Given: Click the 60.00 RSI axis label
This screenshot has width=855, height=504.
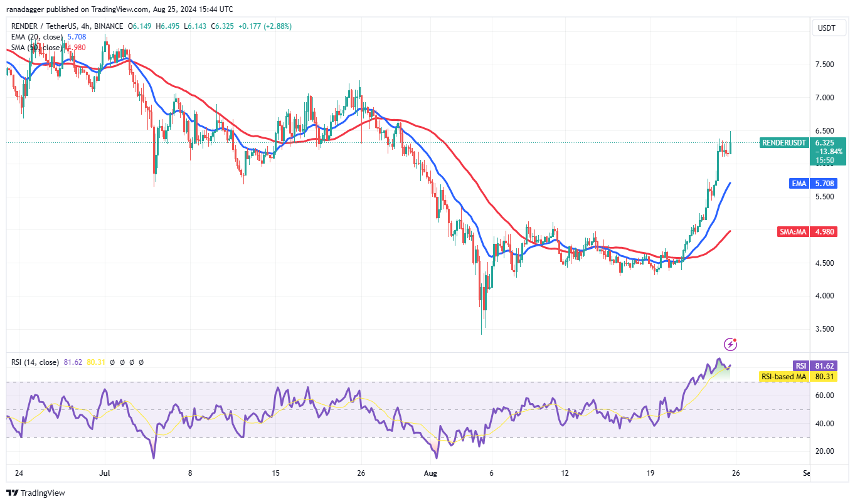Looking at the screenshot, I should pos(824,396).
